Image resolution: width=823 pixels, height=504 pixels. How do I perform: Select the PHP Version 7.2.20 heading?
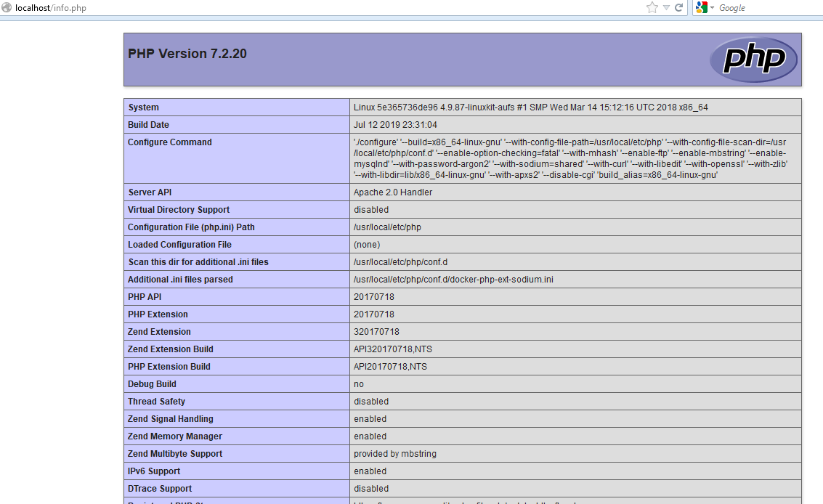(187, 54)
